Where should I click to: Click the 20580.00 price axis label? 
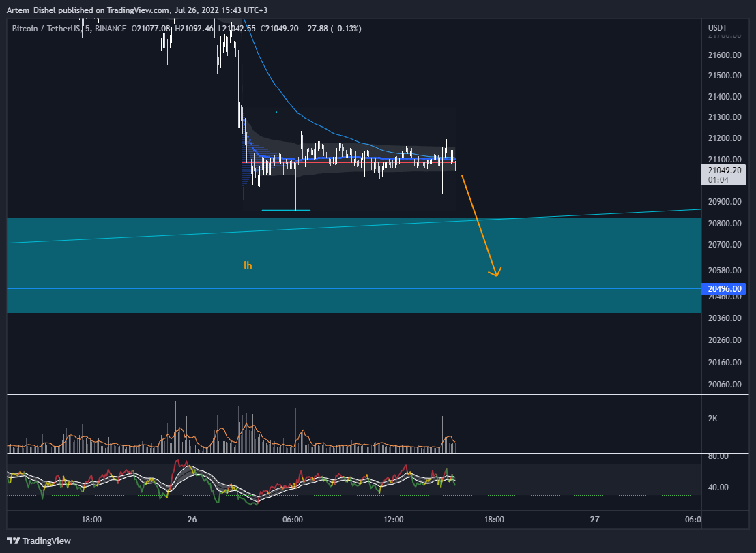tap(724, 270)
